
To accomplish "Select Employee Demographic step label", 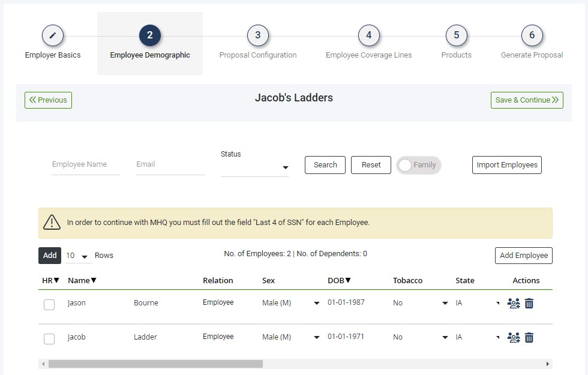I will tap(149, 55).
